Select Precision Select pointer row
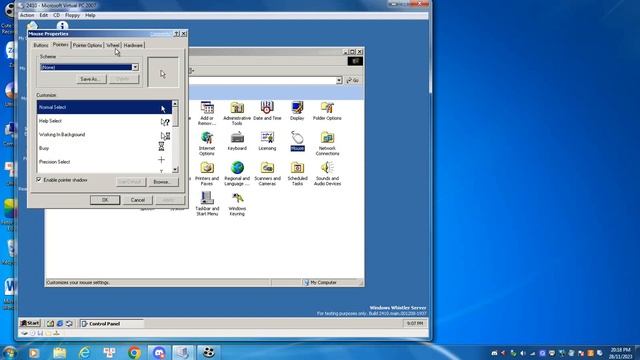This screenshot has width=640, height=360. (x=104, y=162)
